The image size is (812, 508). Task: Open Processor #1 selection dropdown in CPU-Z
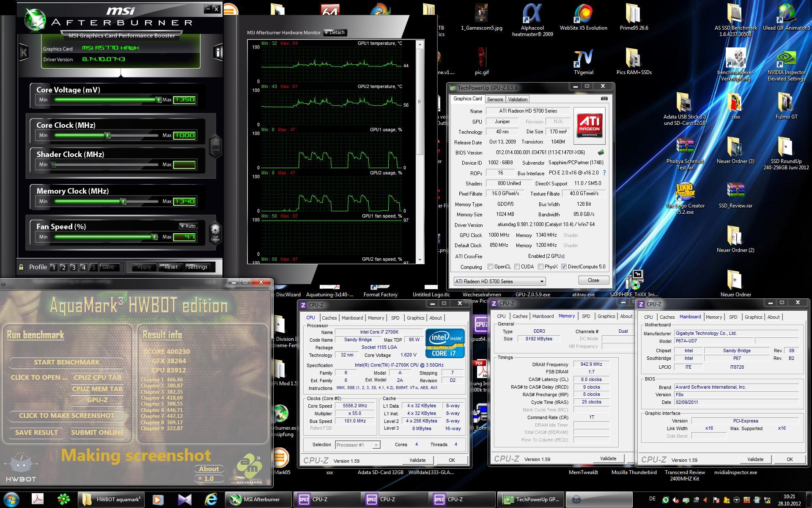pyautogui.click(x=357, y=444)
